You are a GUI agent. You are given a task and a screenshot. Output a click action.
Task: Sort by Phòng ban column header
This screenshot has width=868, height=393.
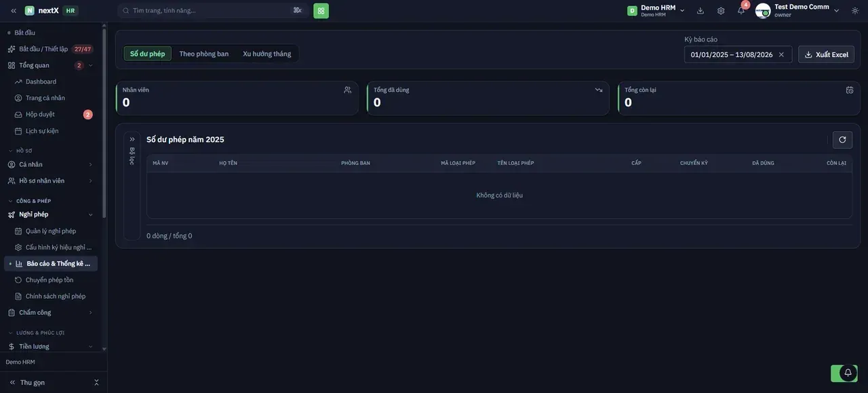(x=355, y=163)
